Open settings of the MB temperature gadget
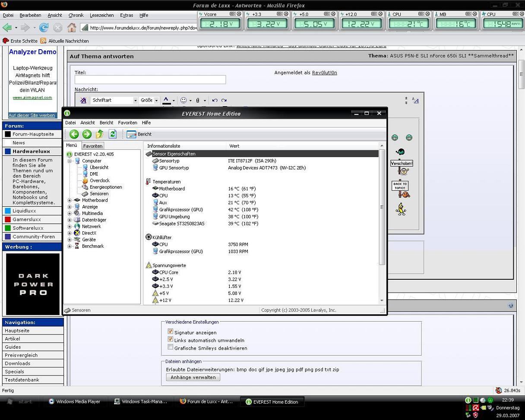525x420 pixels. [469, 14]
